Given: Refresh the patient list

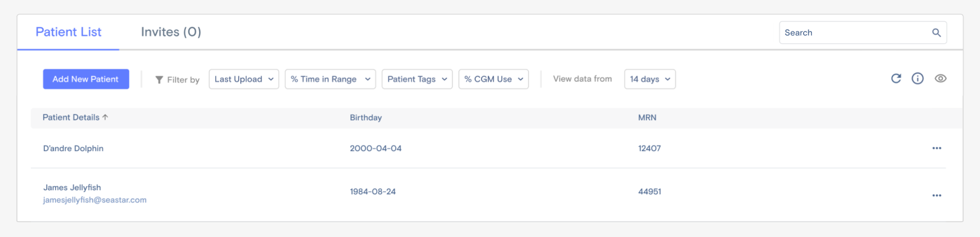Looking at the screenshot, I should tap(896, 79).
